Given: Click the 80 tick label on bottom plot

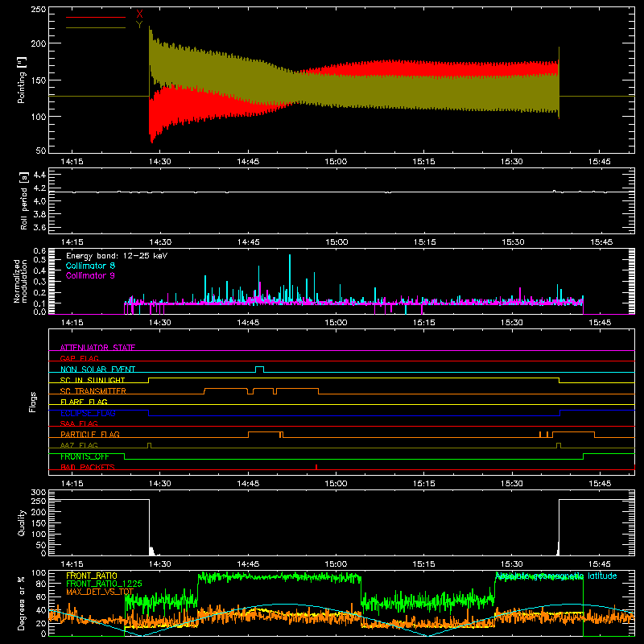Looking at the screenshot, I should 41,584.
